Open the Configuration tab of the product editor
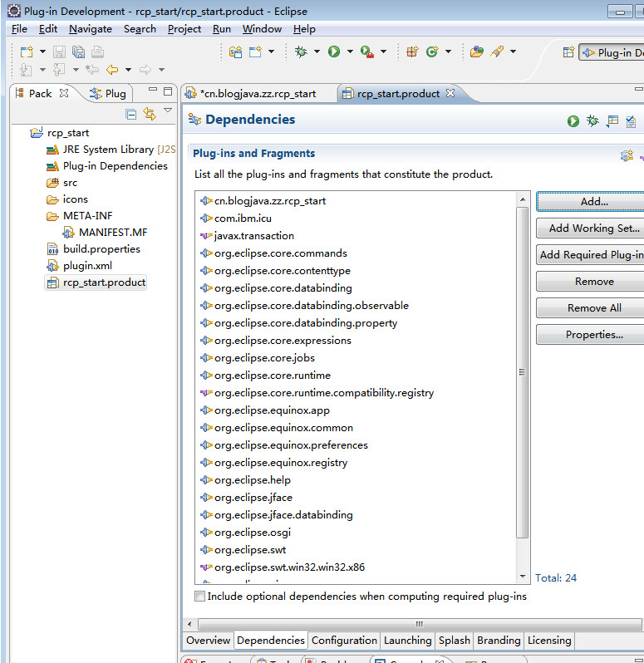Image resolution: width=644 pixels, height=663 pixels. 344,641
